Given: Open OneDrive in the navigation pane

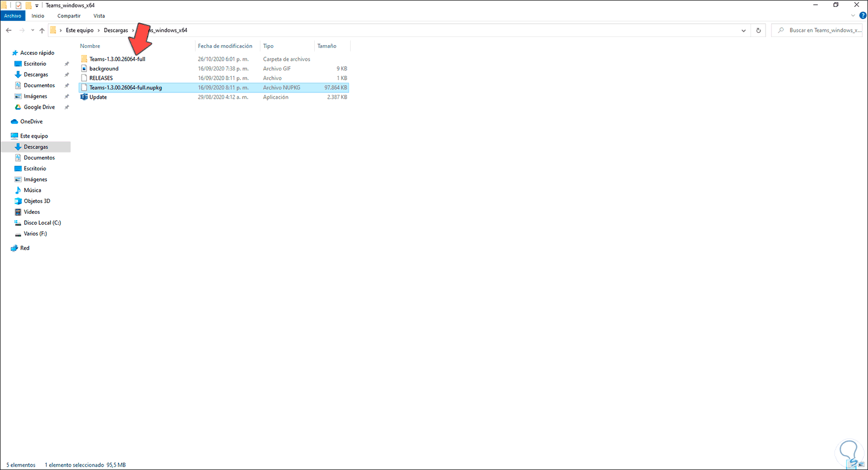Looking at the screenshot, I should tap(31, 121).
